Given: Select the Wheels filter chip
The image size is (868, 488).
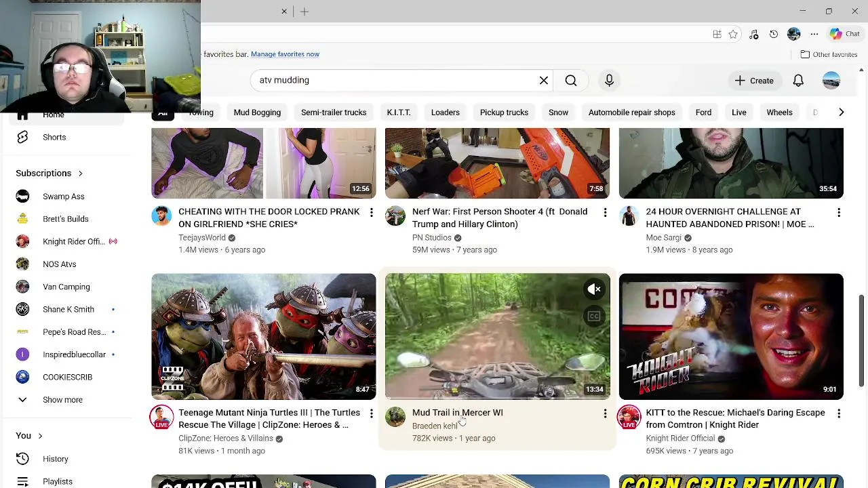Looking at the screenshot, I should tap(779, 113).
